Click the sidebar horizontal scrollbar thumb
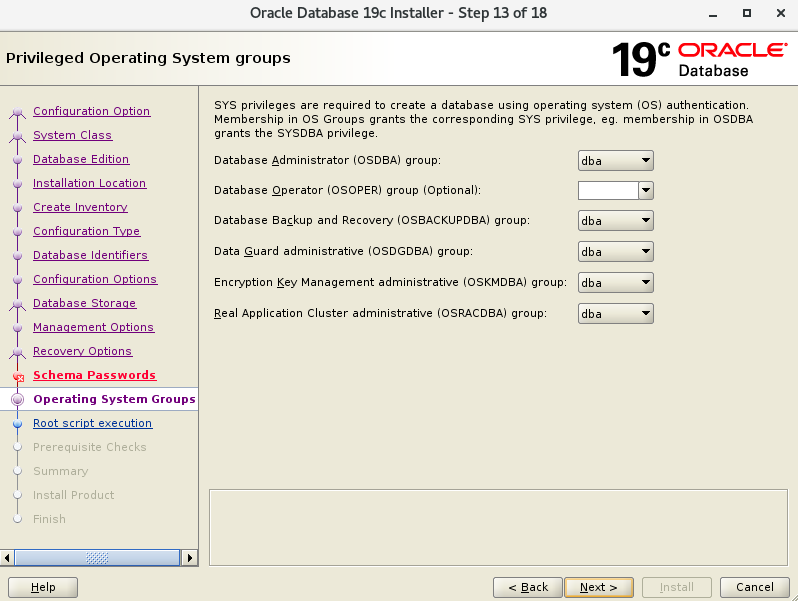The height and width of the screenshot is (601, 798). 97,558
